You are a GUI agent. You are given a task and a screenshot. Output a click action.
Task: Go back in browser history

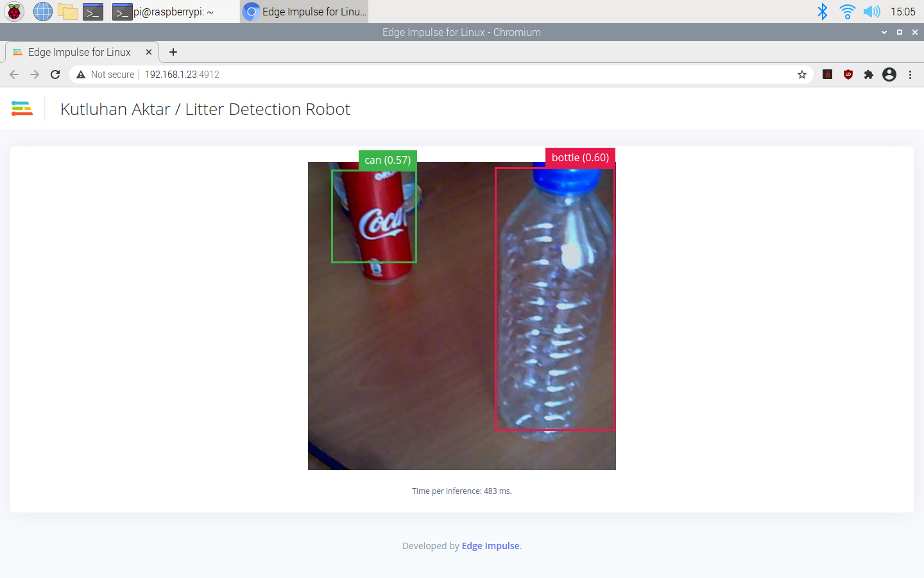click(14, 74)
